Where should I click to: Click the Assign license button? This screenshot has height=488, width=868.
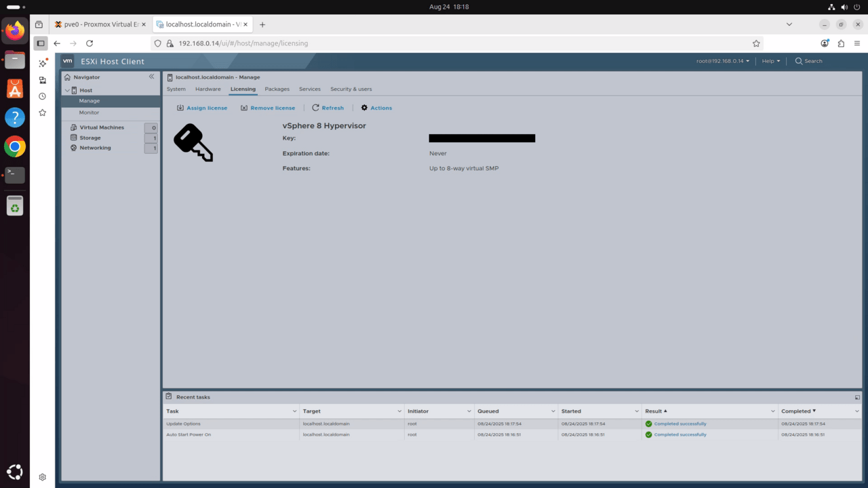click(x=202, y=108)
